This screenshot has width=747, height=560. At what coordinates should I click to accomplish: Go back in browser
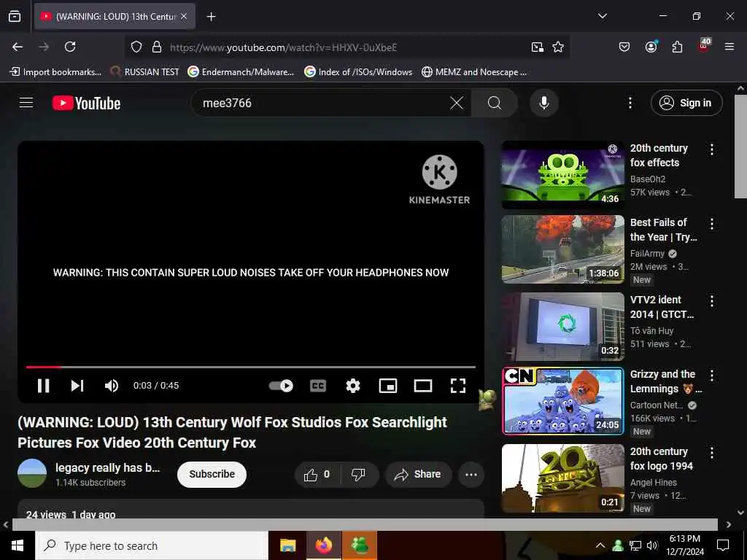click(x=18, y=47)
